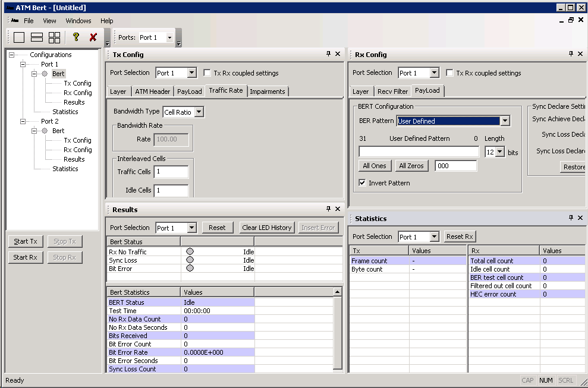This screenshot has height=388, width=588.
Task: Click the Traffic Cells input field
Action: coord(171,172)
